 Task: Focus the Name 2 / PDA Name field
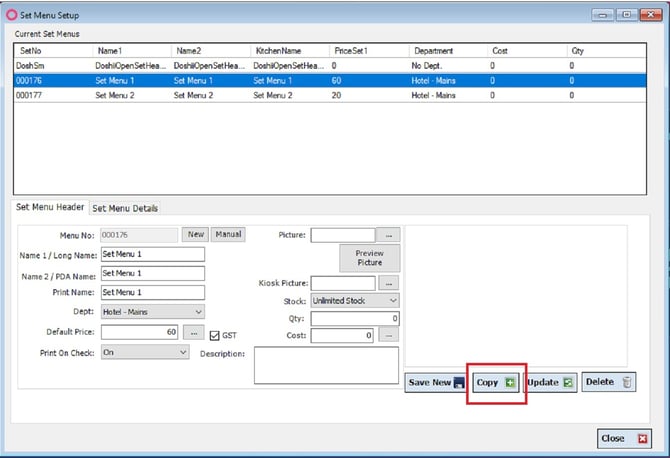tap(153, 273)
